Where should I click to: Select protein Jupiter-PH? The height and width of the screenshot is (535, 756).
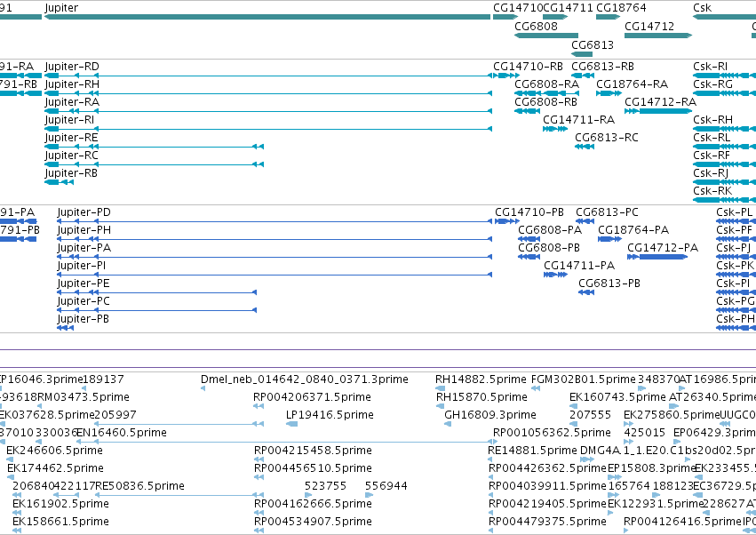click(275, 239)
